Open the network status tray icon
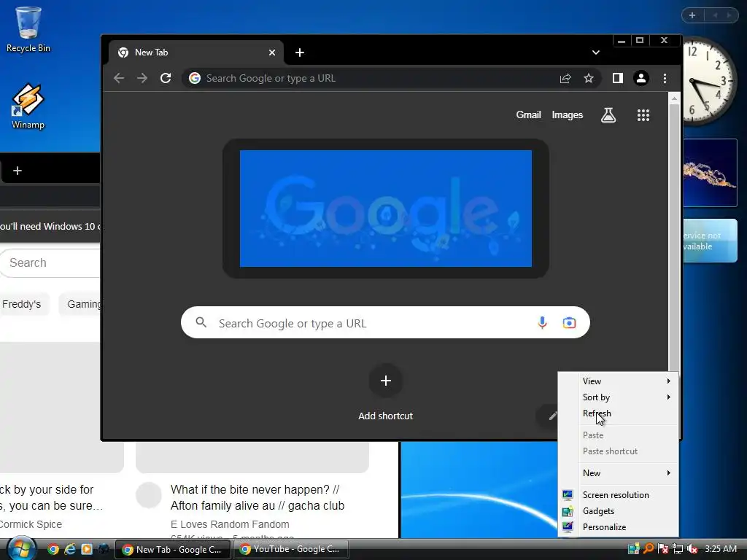Viewport: 747px width, 560px height. pyautogui.click(x=678, y=549)
